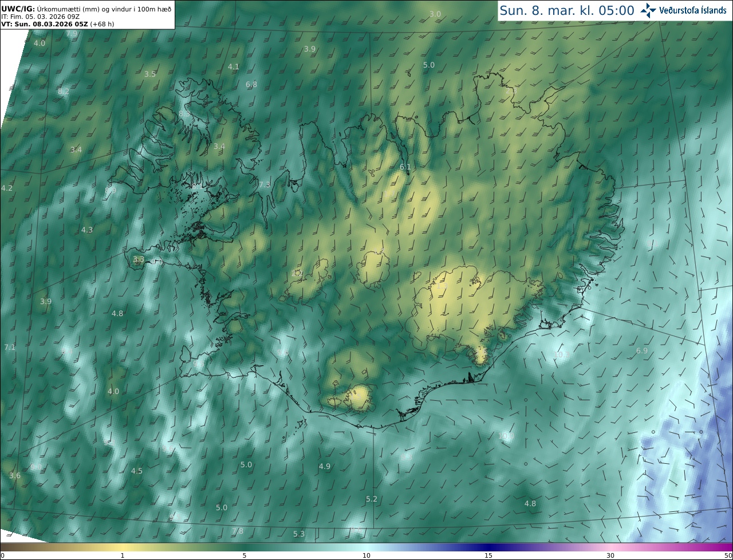The height and width of the screenshot is (560, 733).
Task: Click the 8.2 value on the map
Action: [64, 91]
